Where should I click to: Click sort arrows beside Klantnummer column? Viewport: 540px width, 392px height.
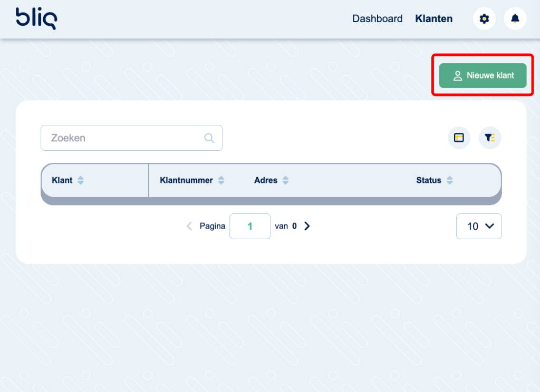221,180
